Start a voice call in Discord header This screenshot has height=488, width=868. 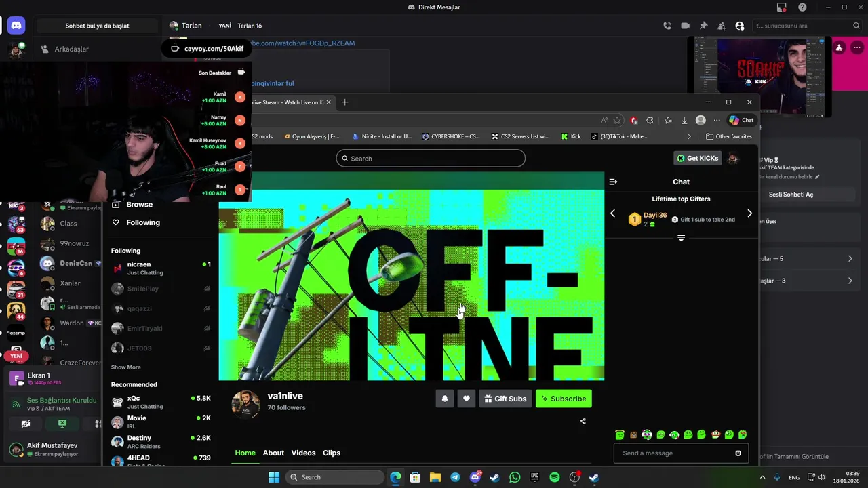pos(667,26)
